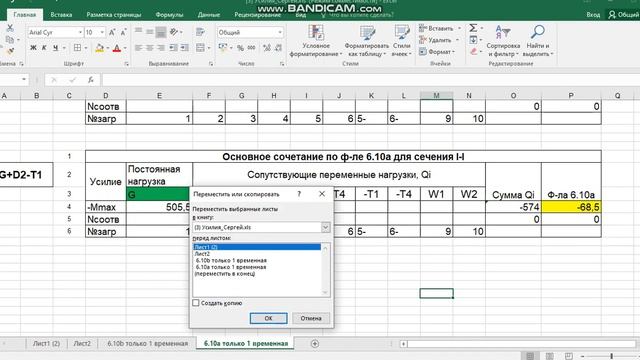Toggle center text horizontally
This screenshot has width=640, height=360.
point(150,48)
